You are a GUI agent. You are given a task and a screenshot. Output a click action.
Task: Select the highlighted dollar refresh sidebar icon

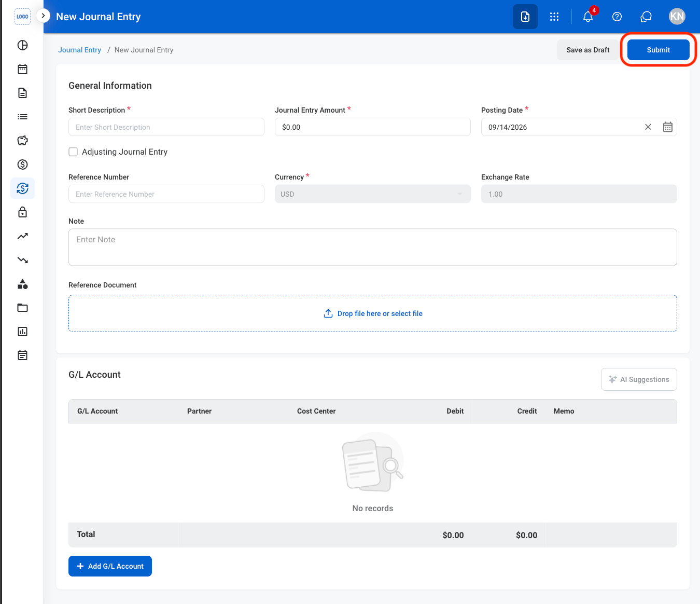(x=22, y=188)
